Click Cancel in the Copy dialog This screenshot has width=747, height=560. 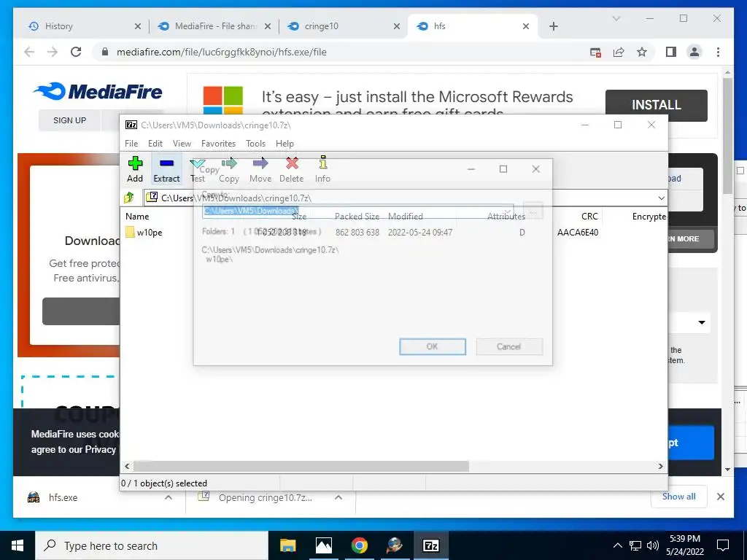pyautogui.click(x=508, y=346)
